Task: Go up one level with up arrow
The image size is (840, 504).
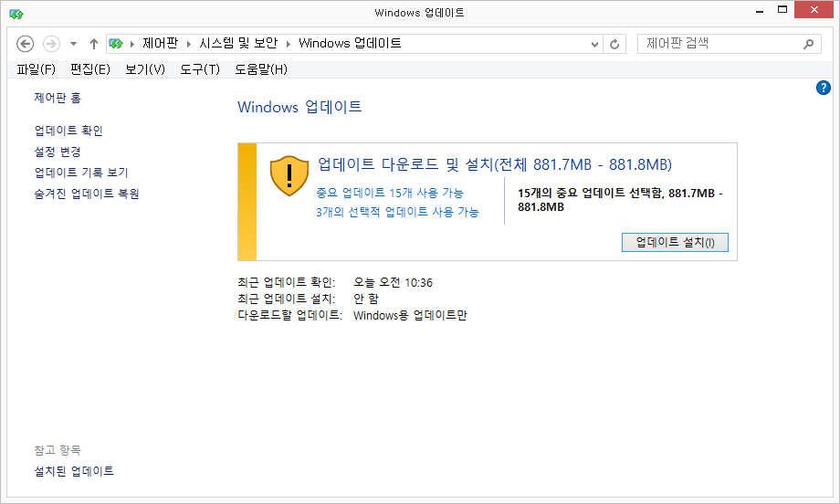Action: 94,44
